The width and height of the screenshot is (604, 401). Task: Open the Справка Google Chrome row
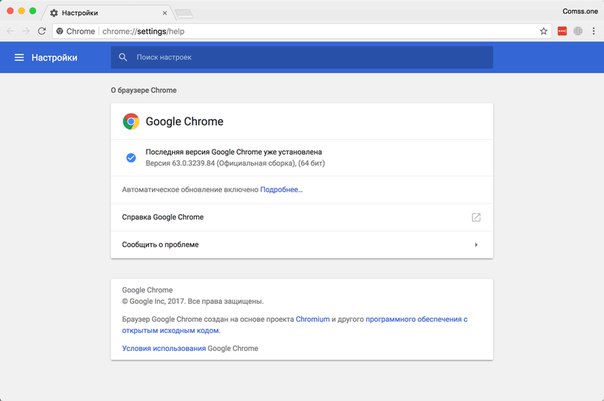click(302, 217)
